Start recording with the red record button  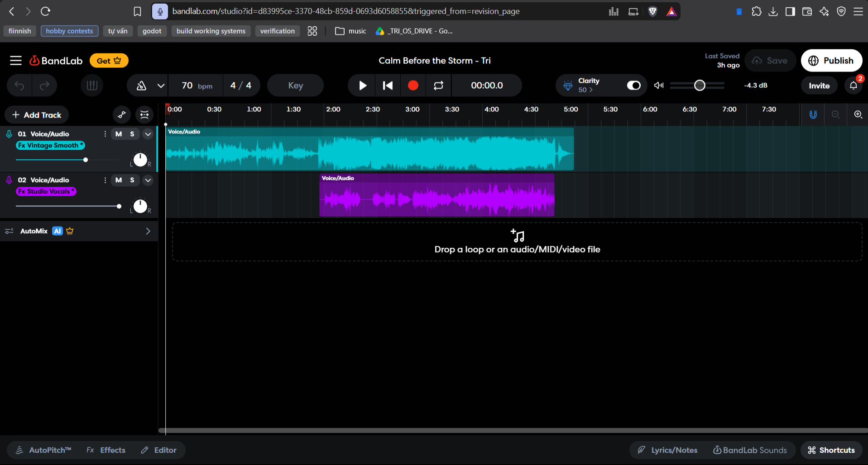coord(413,85)
